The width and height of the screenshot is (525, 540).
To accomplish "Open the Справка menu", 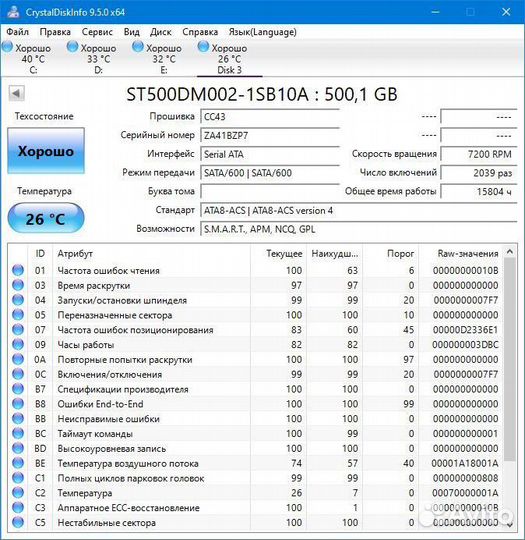I will pos(200,32).
